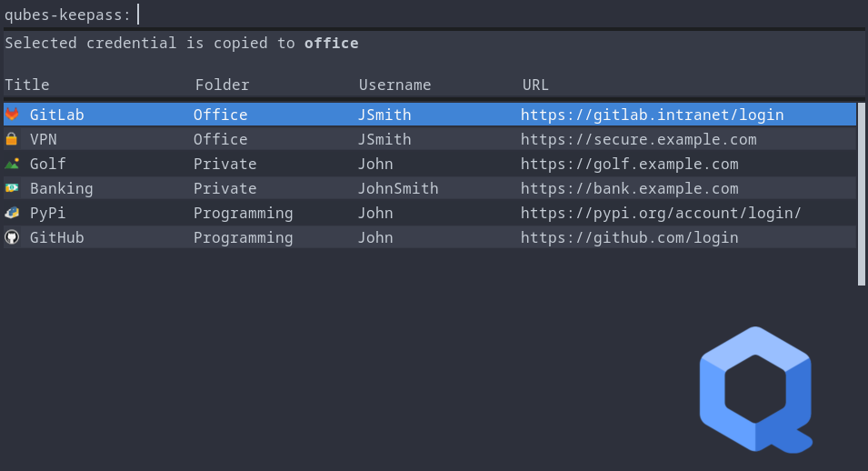This screenshot has height=471, width=868.
Task: Click John username in Golf row
Action: pos(375,164)
